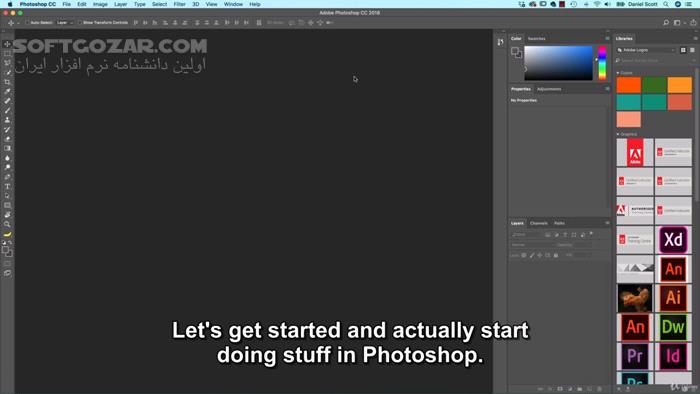Click the share icon at top right
This screenshot has width=700, height=394.
(693, 22)
